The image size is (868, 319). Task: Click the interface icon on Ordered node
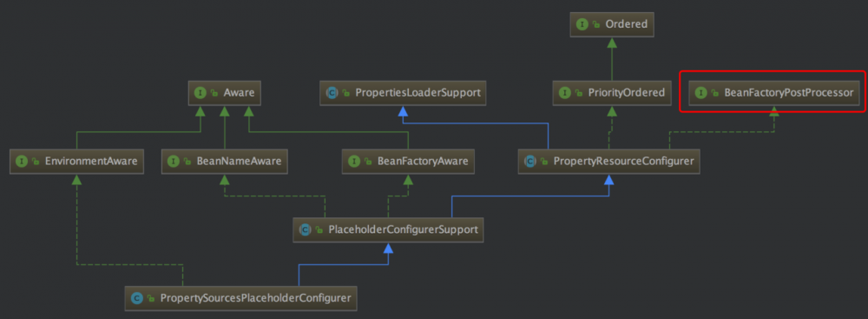point(582,24)
